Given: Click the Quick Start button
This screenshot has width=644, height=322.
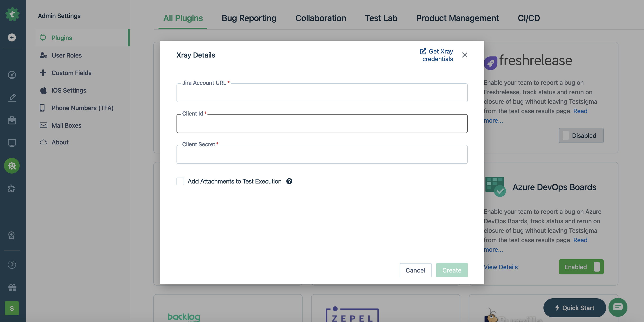Looking at the screenshot, I should tap(574, 308).
